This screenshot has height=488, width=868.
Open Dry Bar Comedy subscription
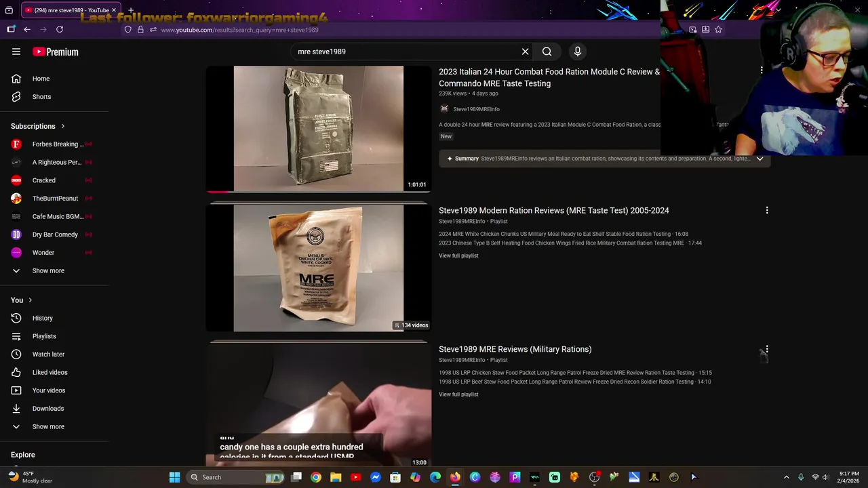click(54, 235)
